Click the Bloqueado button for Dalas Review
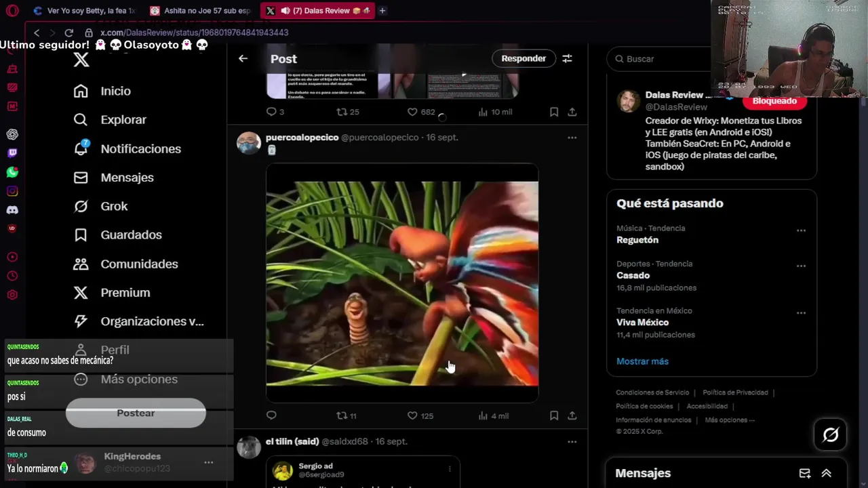The width and height of the screenshot is (868, 488). pos(774,101)
